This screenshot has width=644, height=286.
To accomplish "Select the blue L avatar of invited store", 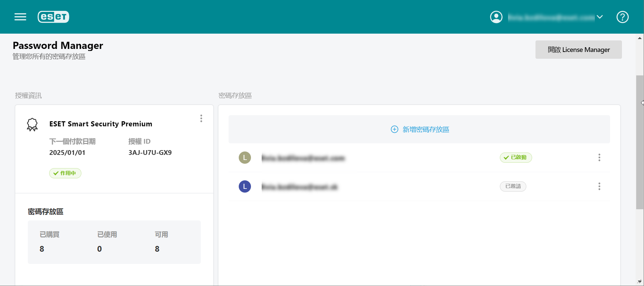I will pos(245,186).
